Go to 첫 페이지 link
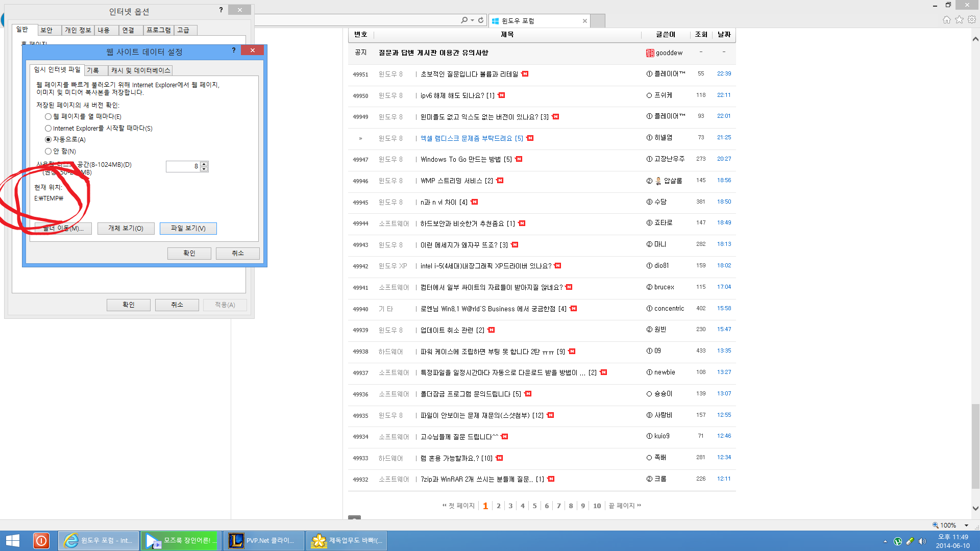This screenshot has height=551, width=980. (x=458, y=506)
